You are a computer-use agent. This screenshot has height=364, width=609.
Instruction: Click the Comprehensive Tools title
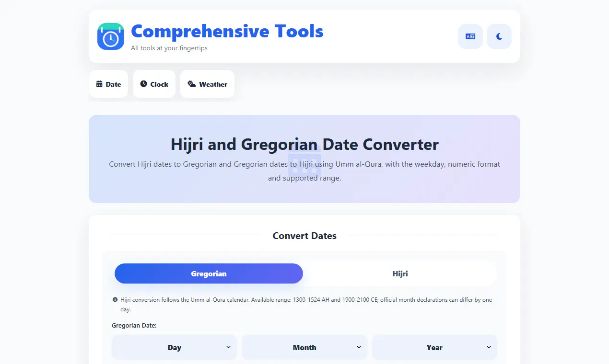coord(227,31)
